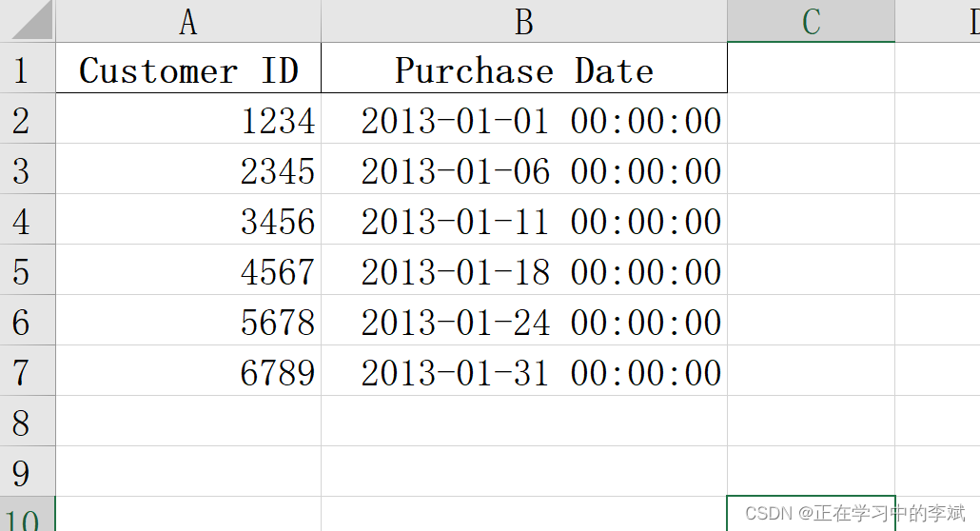Select the 2013-01-31 00:00:00 cell
Image resolution: width=980 pixels, height=531 pixels.
(523, 370)
